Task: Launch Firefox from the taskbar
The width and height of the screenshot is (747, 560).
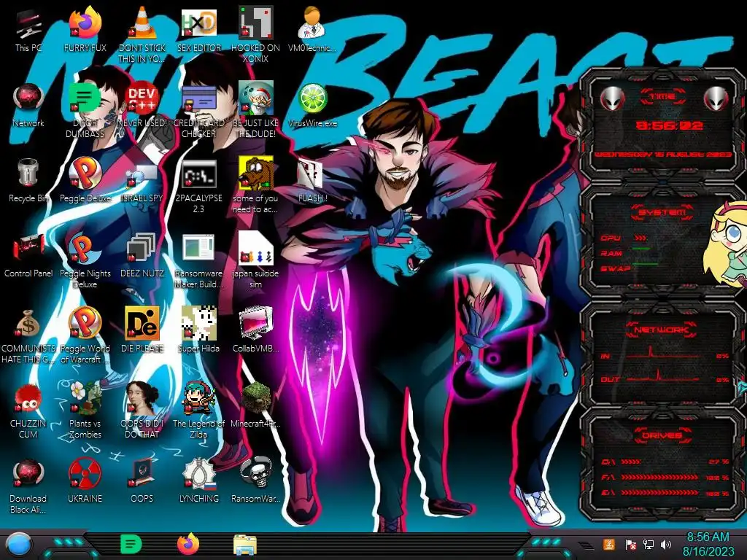Action: [x=188, y=544]
